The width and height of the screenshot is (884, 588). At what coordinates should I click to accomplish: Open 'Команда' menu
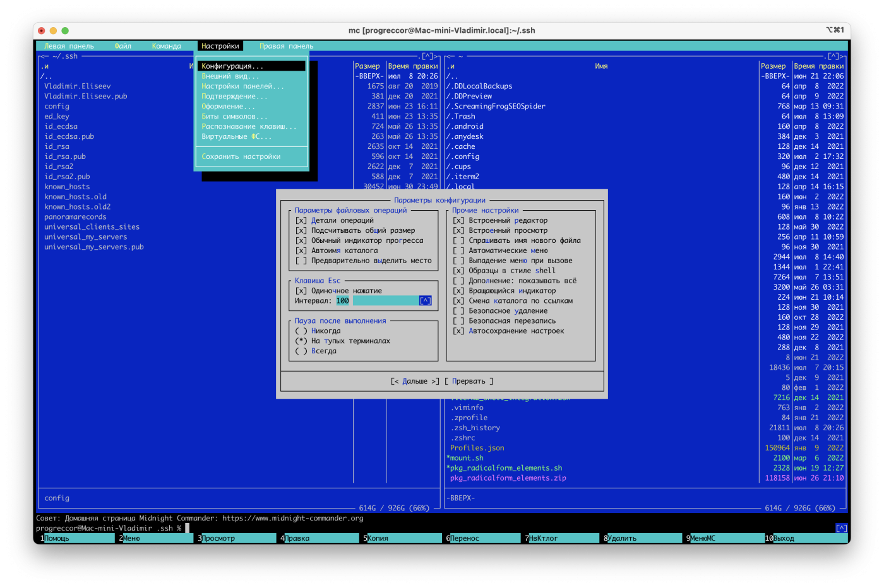(167, 46)
